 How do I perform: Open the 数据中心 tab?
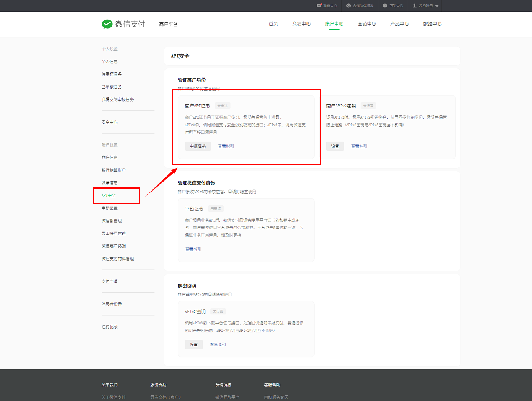pos(433,24)
